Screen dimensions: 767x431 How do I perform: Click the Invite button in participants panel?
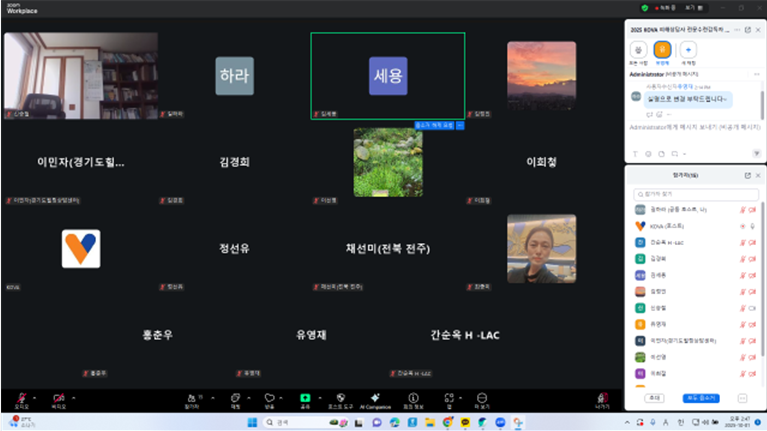click(653, 397)
